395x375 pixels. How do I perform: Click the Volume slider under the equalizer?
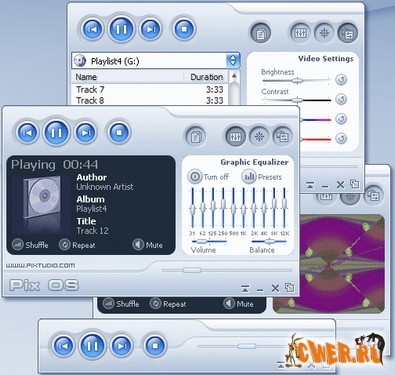pos(209,241)
